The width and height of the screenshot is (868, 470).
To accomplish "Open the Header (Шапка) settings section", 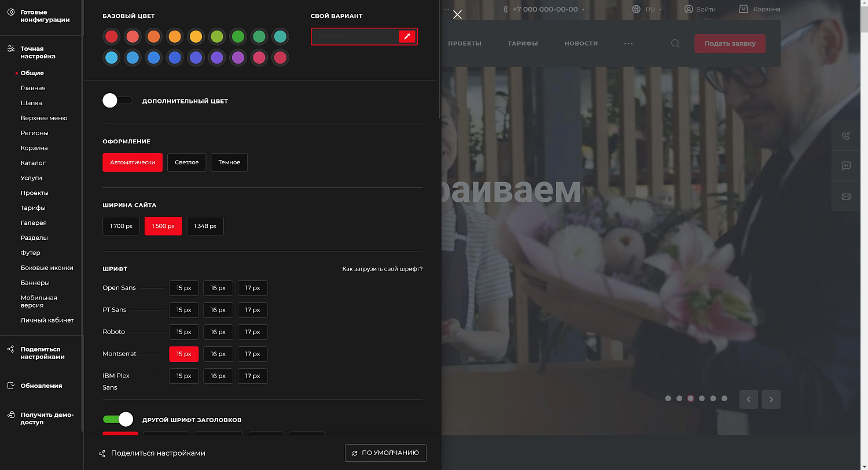I will tap(31, 103).
